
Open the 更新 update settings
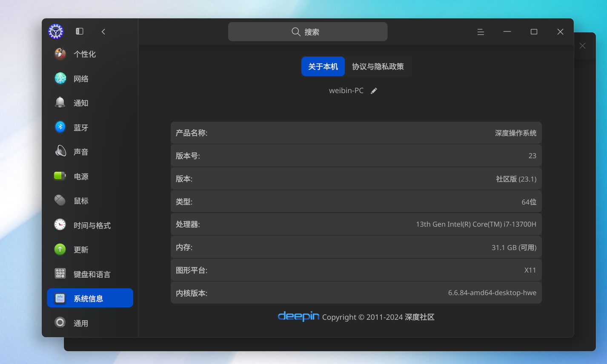90,250
